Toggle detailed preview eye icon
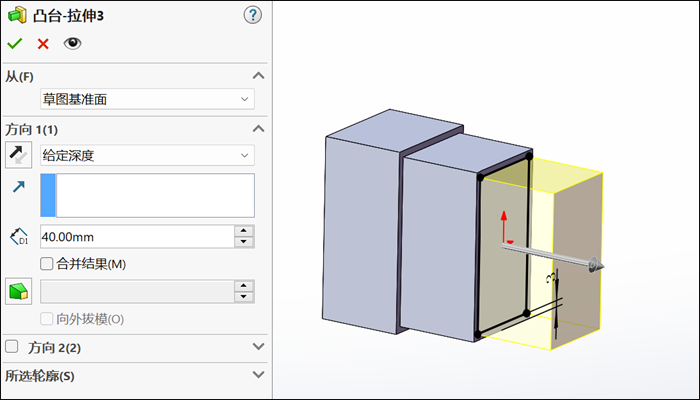This screenshot has height=400, width=700. coord(72,43)
